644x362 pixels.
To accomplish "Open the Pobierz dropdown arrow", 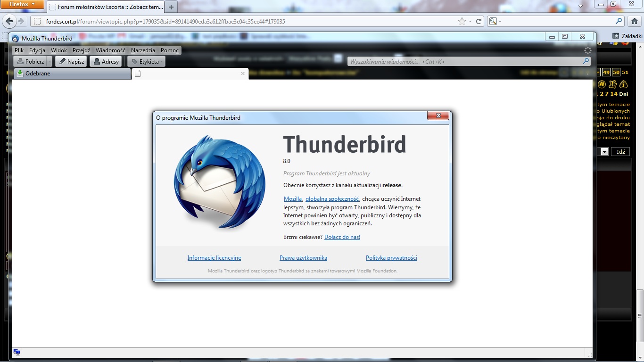I will 49,62.
